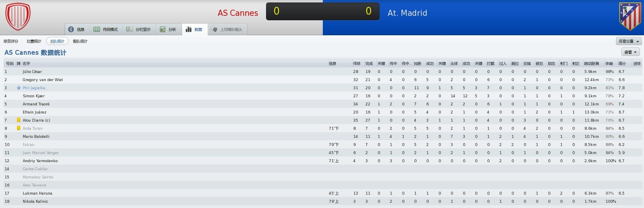Click the AS Cannes club crest

pyautogui.click(x=18, y=17)
